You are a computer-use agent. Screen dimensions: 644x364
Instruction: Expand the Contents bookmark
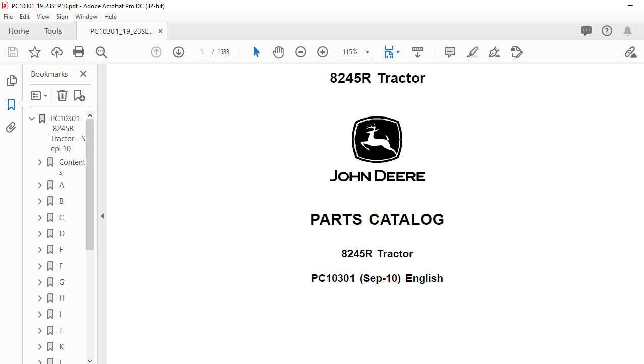[x=40, y=162]
